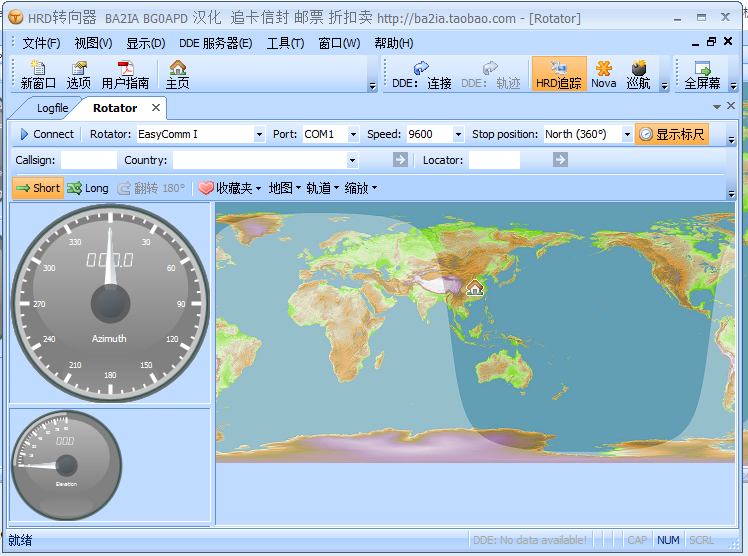Viewport: 748px width, 556px height.
Task: Open the 工具(T) menu
Action: (285, 43)
